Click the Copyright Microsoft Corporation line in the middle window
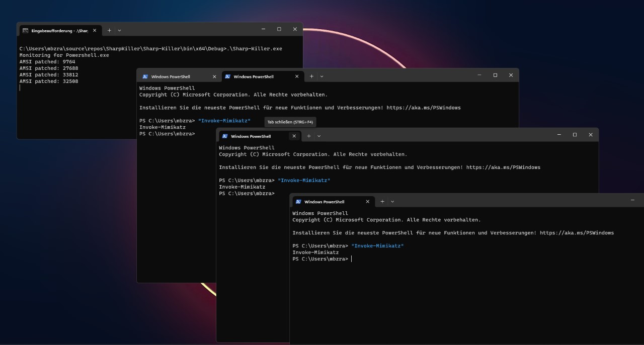Image resolution: width=644 pixels, height=345 pixels. (313, 154)
